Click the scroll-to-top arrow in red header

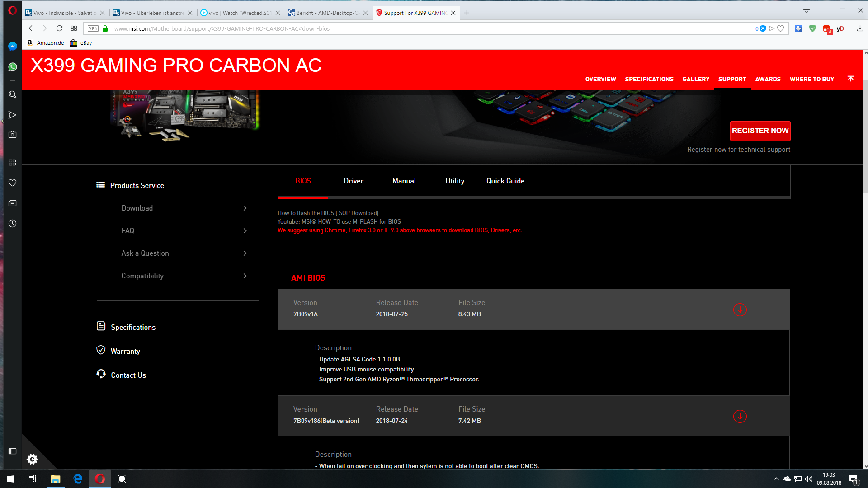coord(850,79)
